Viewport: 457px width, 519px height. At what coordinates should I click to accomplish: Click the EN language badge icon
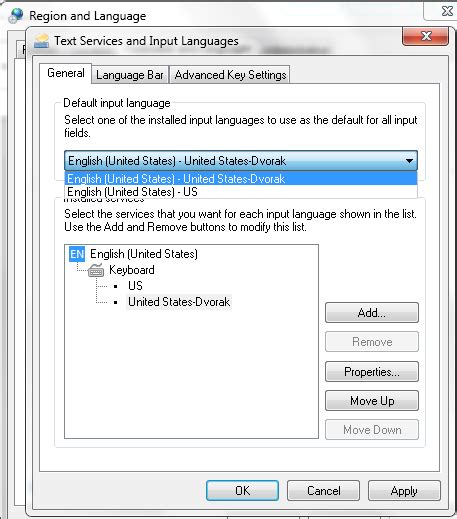(x=77, y=254)
